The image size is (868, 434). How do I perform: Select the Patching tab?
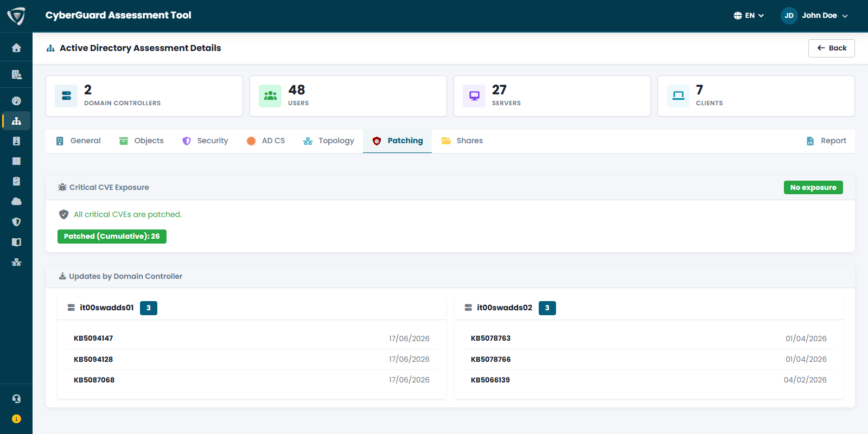click(397, 141)
